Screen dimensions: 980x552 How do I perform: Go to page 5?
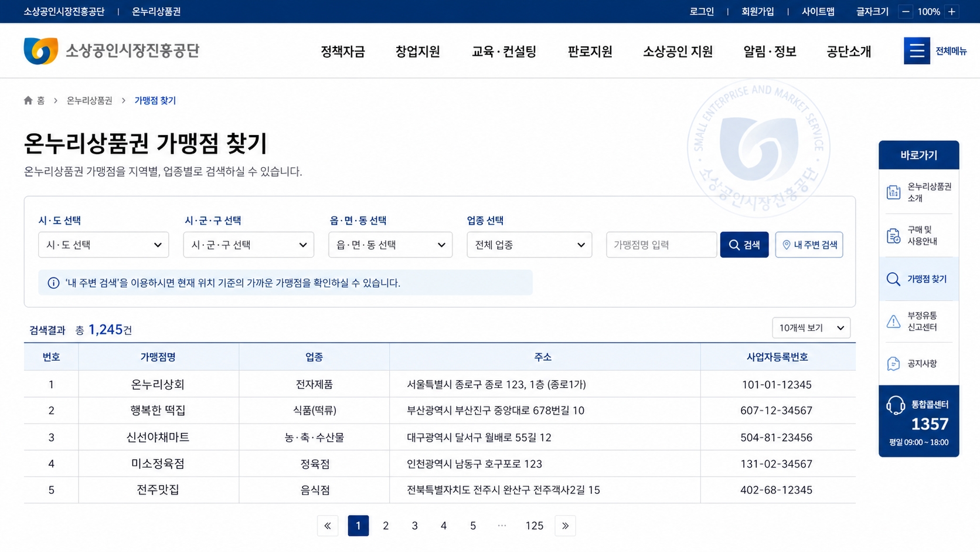(473, 526)
